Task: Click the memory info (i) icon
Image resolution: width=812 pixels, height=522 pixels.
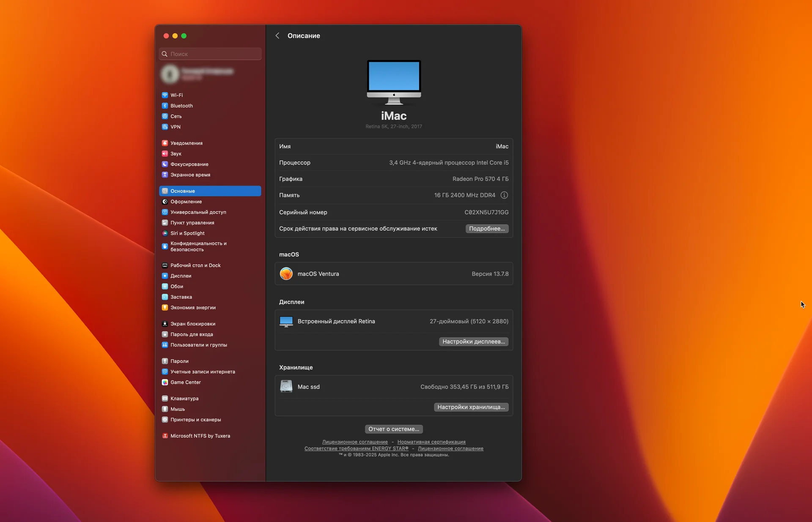Action: (504, 195)
